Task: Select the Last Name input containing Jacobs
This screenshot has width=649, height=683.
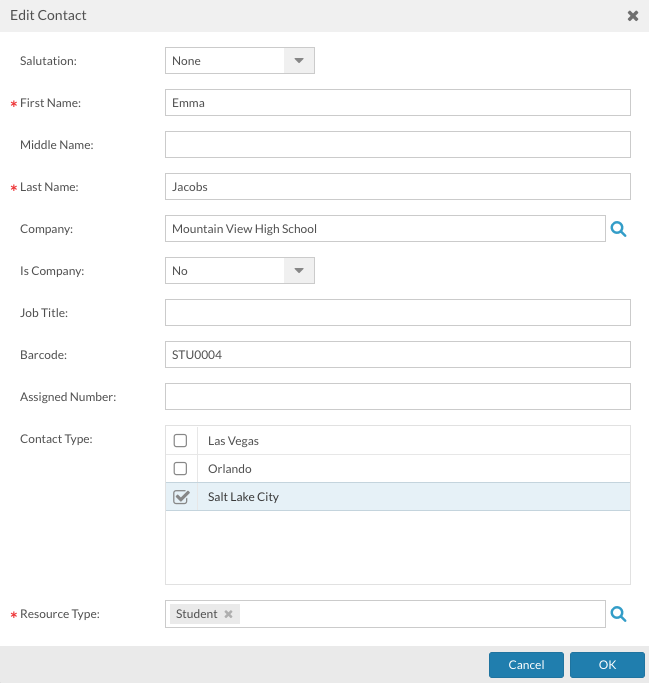Action: point(397,187)
